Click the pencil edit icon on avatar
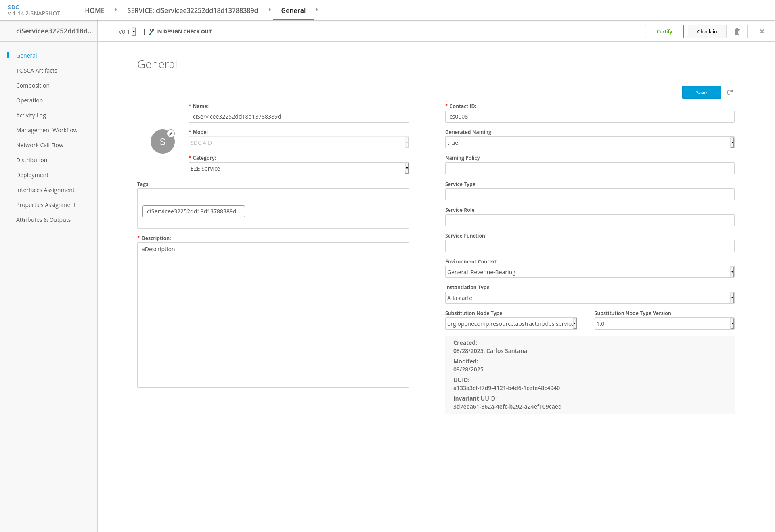Screen dimensions: 775x532 click(171, 134)
